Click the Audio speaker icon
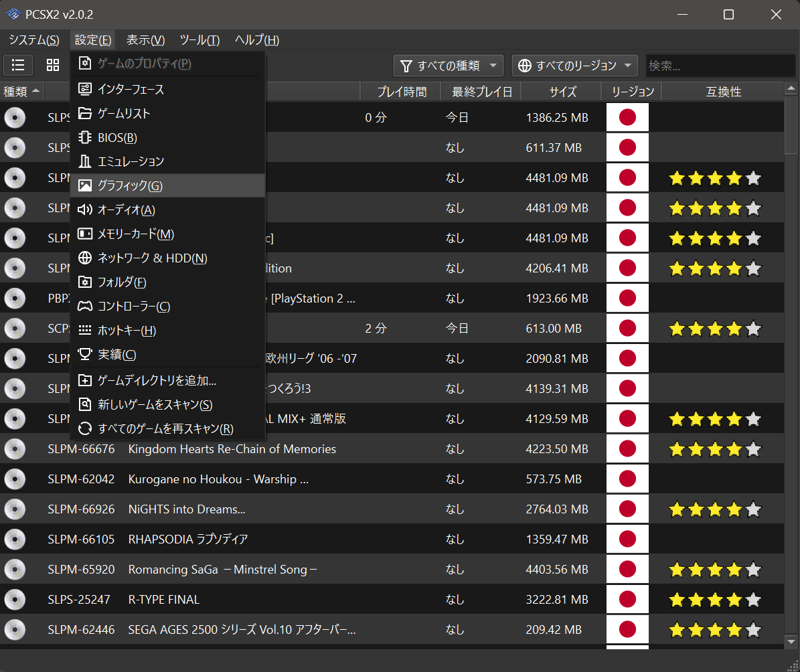The width and height of the screenshot is (800, 672). 85,209
